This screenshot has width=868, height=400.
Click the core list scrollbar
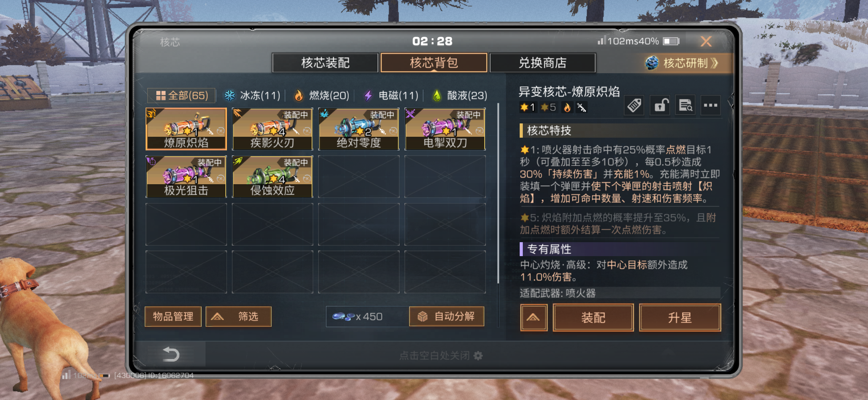tap(498, 193)
